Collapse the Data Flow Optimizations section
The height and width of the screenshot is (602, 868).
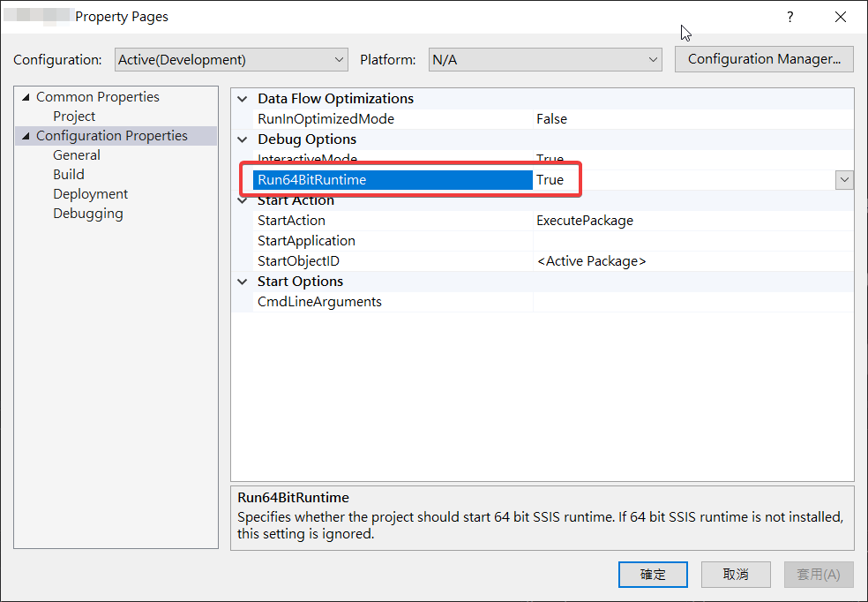[243, 98]
